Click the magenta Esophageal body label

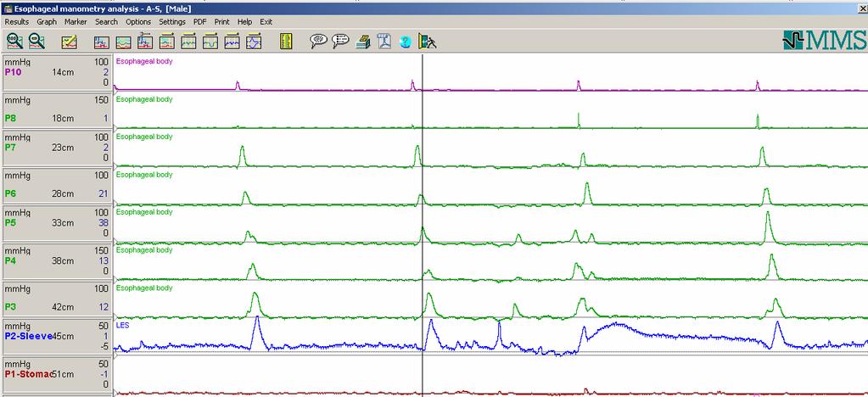click(x=144, y=61)
